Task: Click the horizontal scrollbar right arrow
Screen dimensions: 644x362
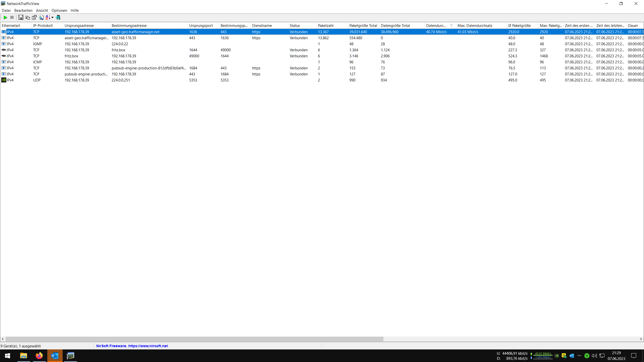Action: tap(641, 339)
